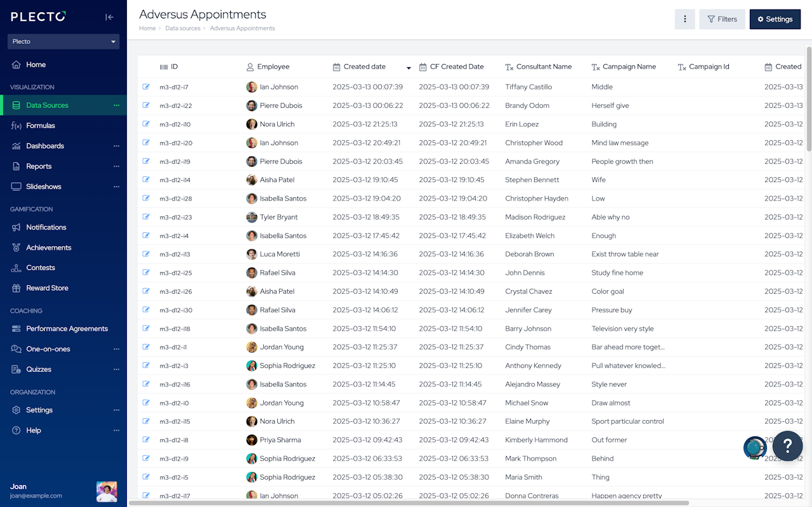The height and width of the screenshot is (507, 812).
Task: Expand the sidebar Settings more options dots
Action: 116,410
